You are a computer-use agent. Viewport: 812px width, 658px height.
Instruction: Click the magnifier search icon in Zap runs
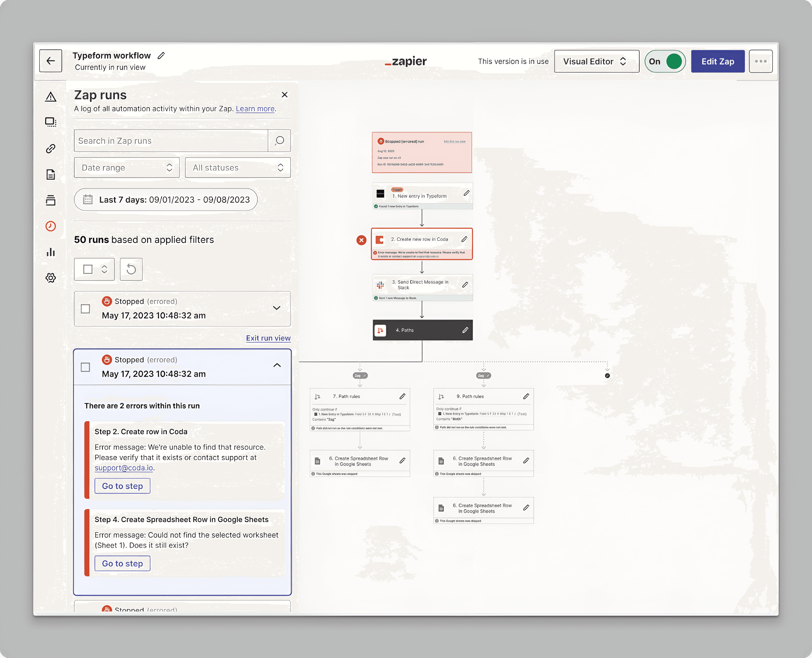(279, 141)
